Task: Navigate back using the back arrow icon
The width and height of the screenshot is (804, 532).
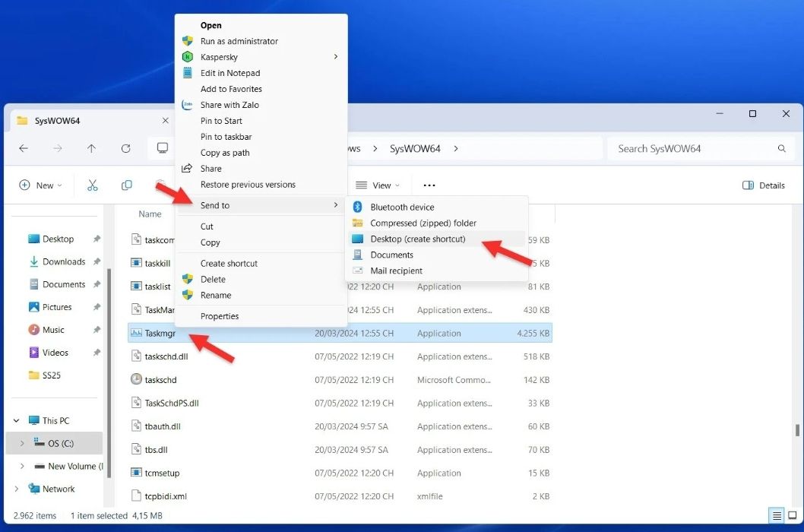Action: point(24,148)
